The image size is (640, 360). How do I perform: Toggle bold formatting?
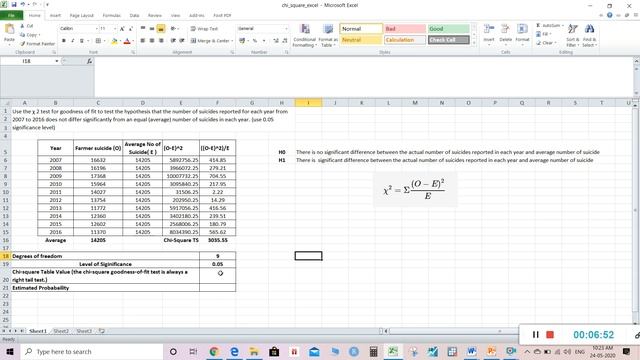[x=64, y=40]
